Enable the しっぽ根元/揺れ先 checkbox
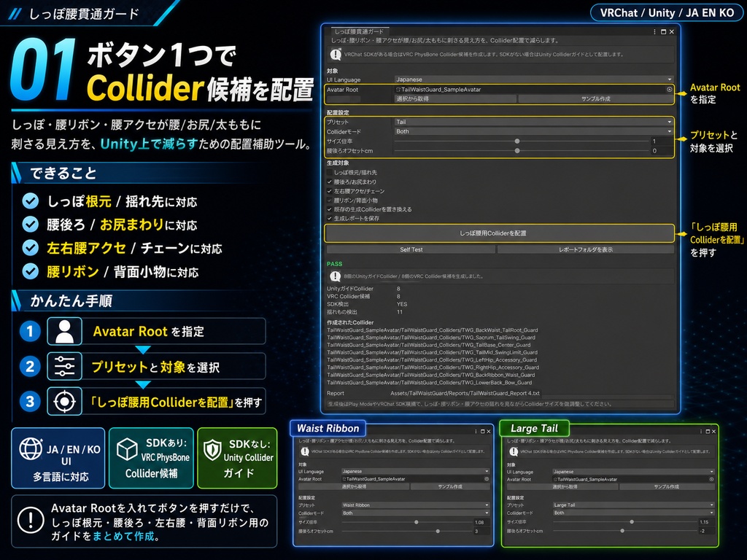Image resolution: width=747 pixels, height=560 pixels. 329,172
